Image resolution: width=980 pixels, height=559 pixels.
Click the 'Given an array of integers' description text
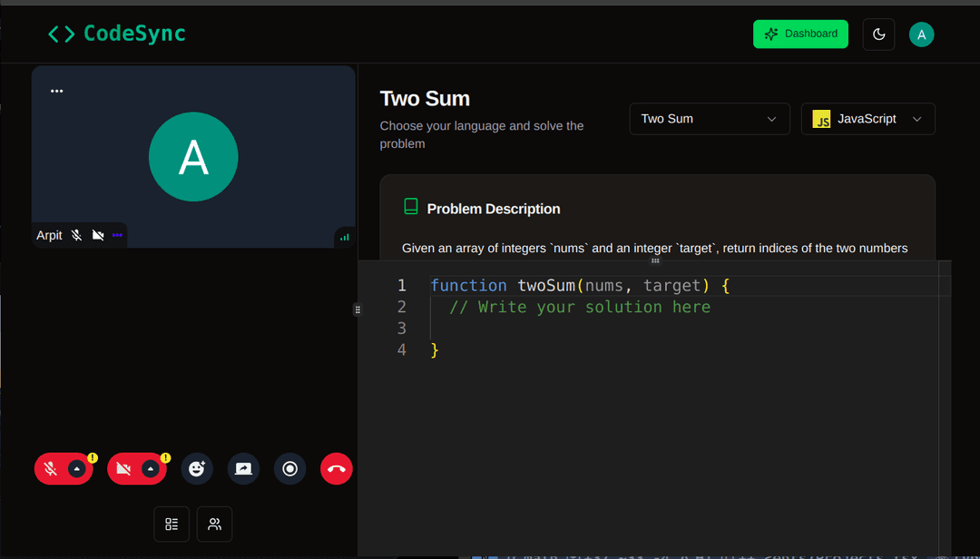click(654, 249)
